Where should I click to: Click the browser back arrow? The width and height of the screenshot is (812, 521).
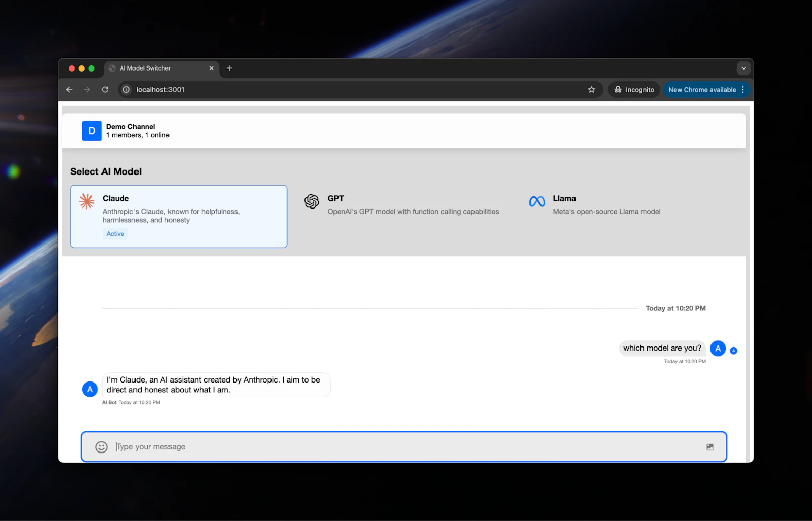tap(70, 90)
